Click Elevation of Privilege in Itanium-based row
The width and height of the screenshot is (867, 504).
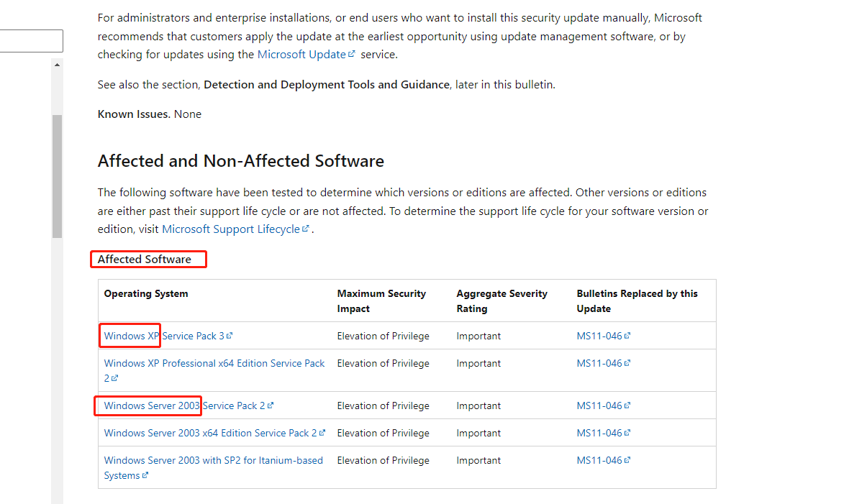coord(383,460)
